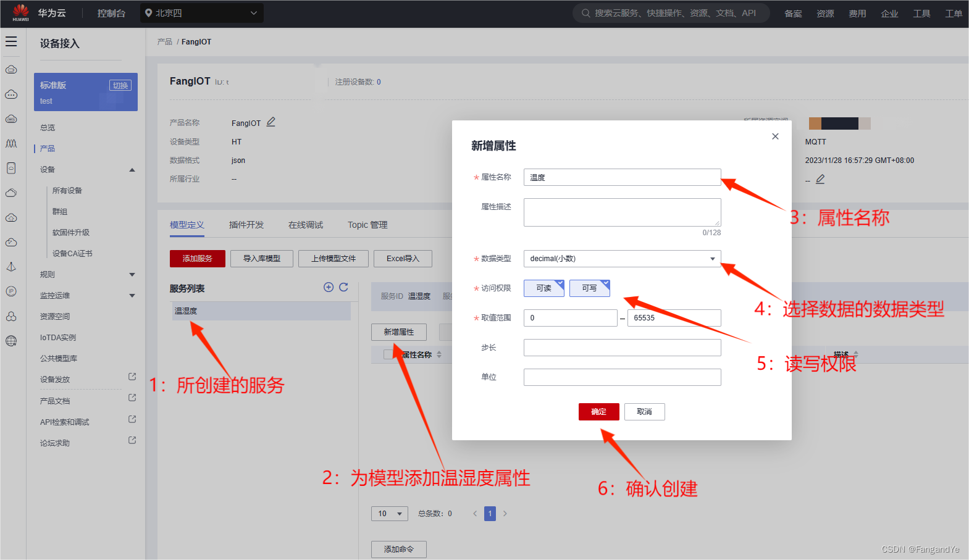Screen dimensions: 969x560
Task: Open external link icon next to API检索和调试
Action: [x=132, y=419]
